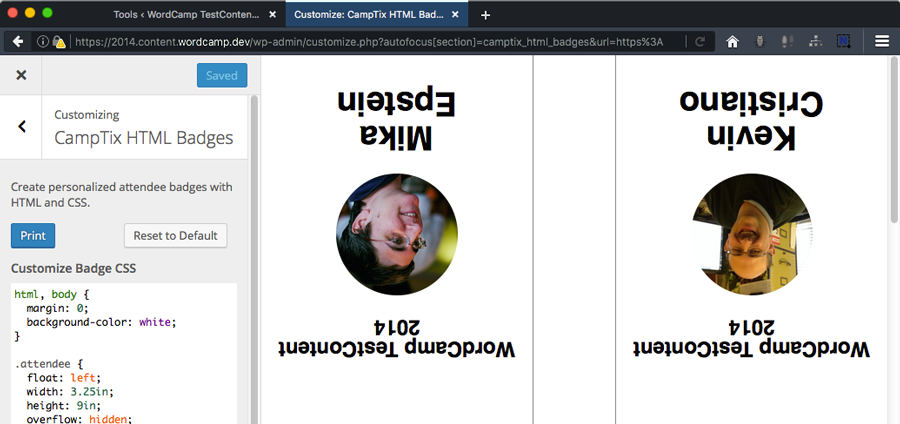Click the 'Customize Badge CSS' heading
This screenshot has height=424, width=900.
(x=73, y=269)
